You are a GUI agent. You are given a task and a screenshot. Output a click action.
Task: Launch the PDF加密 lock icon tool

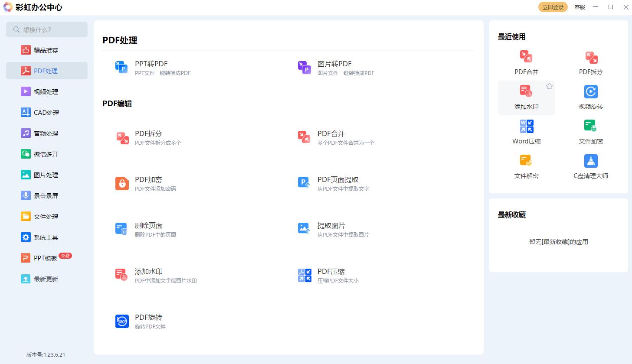click(x=122, y=183)
